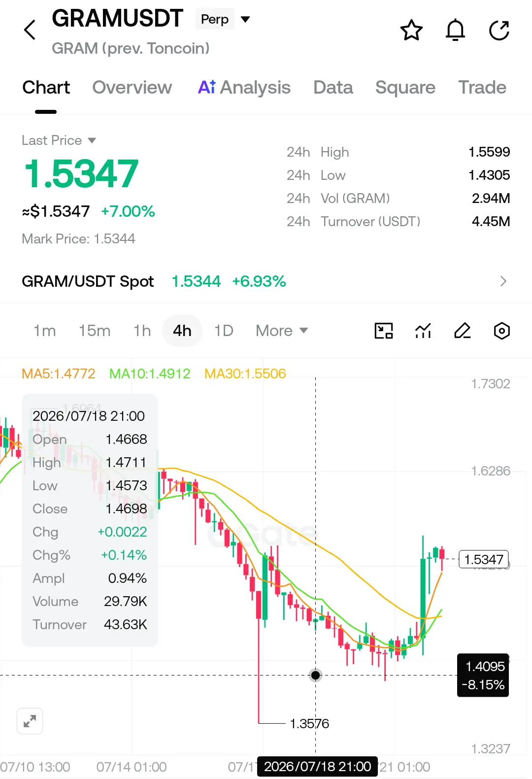The image size is (532, 779).
Task: Tap Open 1.4668 in candle tooltip
Action: click(x=90, y=439)
